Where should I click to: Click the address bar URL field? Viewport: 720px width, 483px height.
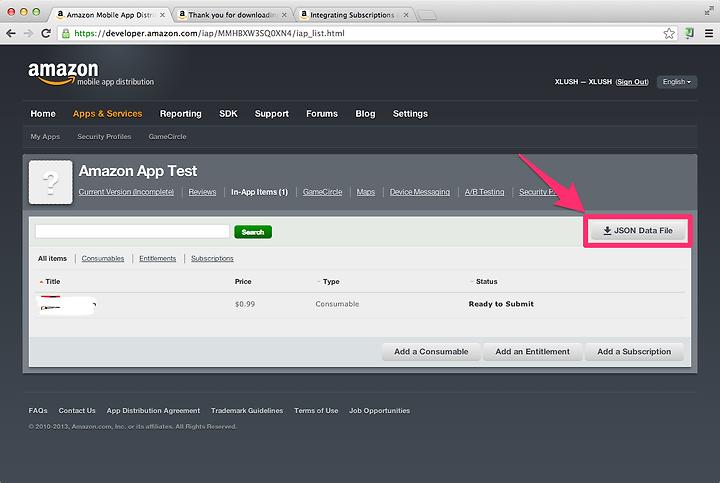pyautogui.click(x=367, y=34)
